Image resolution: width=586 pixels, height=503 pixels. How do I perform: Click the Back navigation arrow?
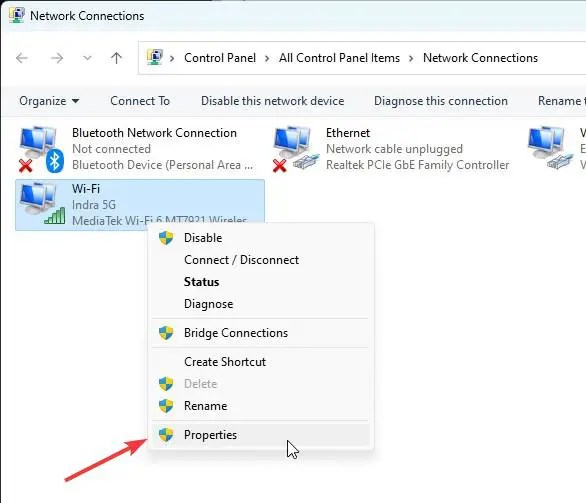tap(22, 58)
